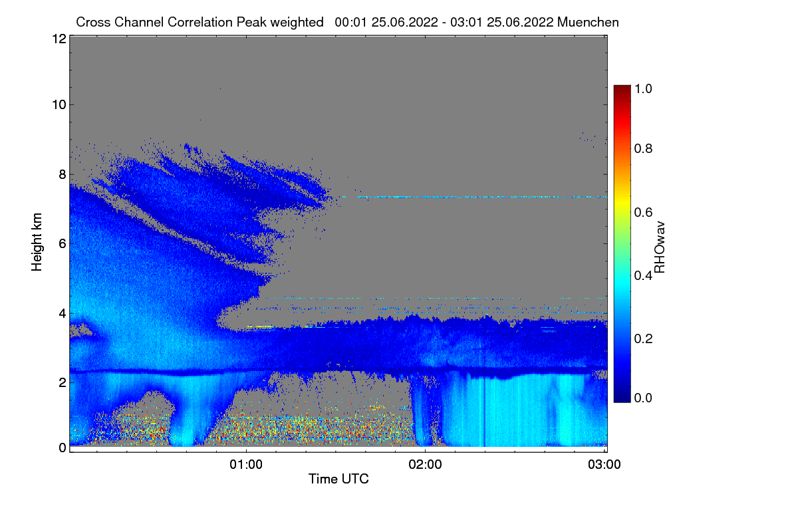Click the '0.2' colorbar tick value
This screenshot has width=798, height=532.
tap(644, 338)
